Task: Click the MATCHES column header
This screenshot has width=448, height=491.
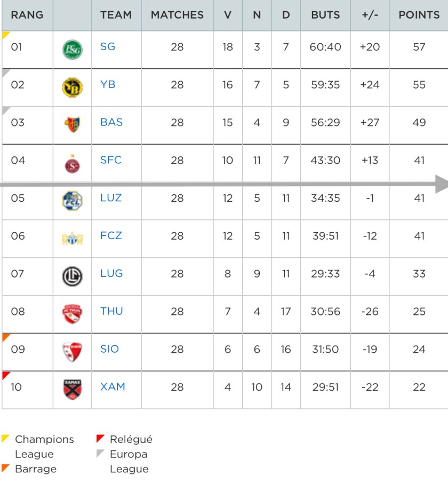Action: point(177,15)
